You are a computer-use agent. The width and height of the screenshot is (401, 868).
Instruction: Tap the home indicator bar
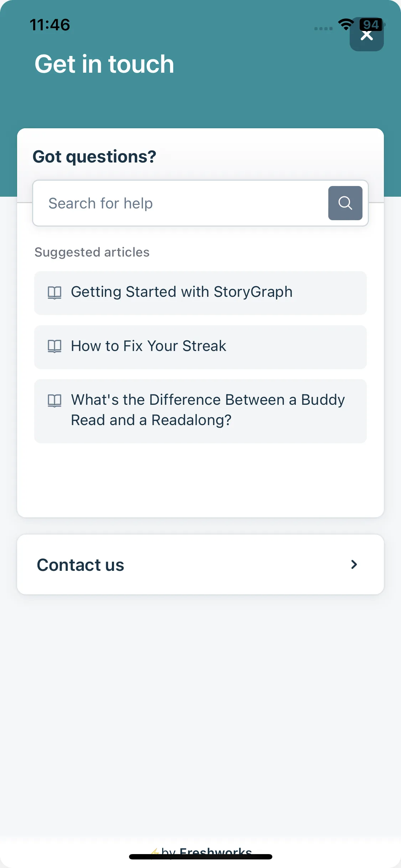point(200,857)
